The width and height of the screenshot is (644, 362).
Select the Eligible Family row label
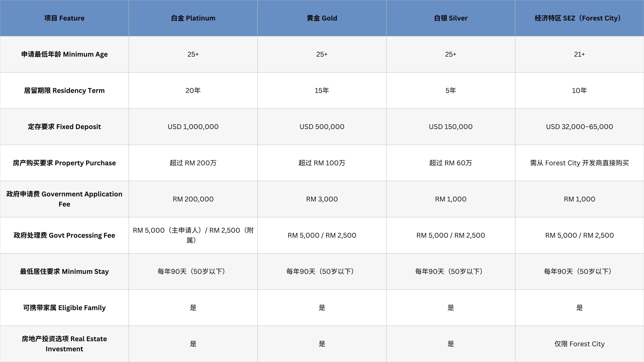tap(64, 308)
